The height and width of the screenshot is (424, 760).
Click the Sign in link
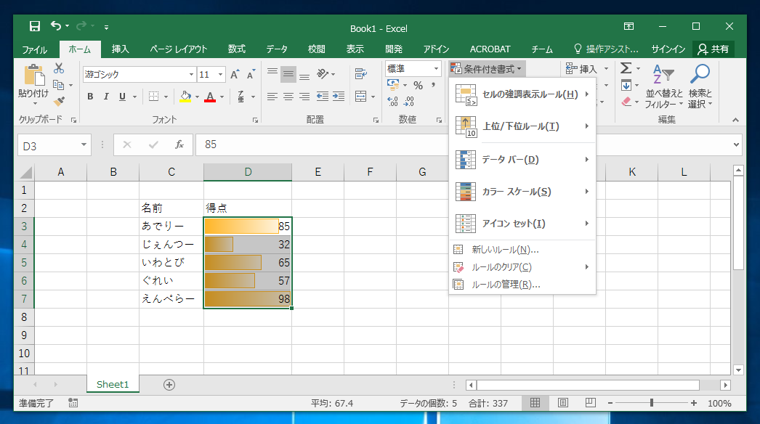click(668, 49)
